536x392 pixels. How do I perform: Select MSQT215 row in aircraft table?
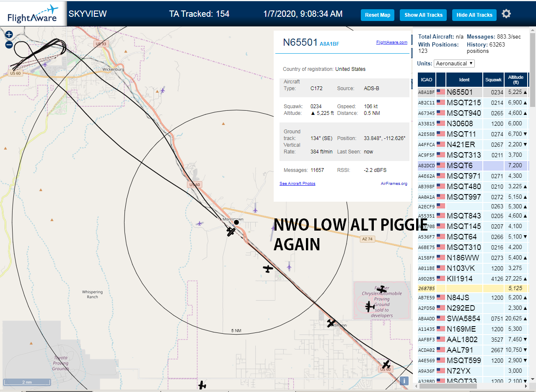point(473,103)
